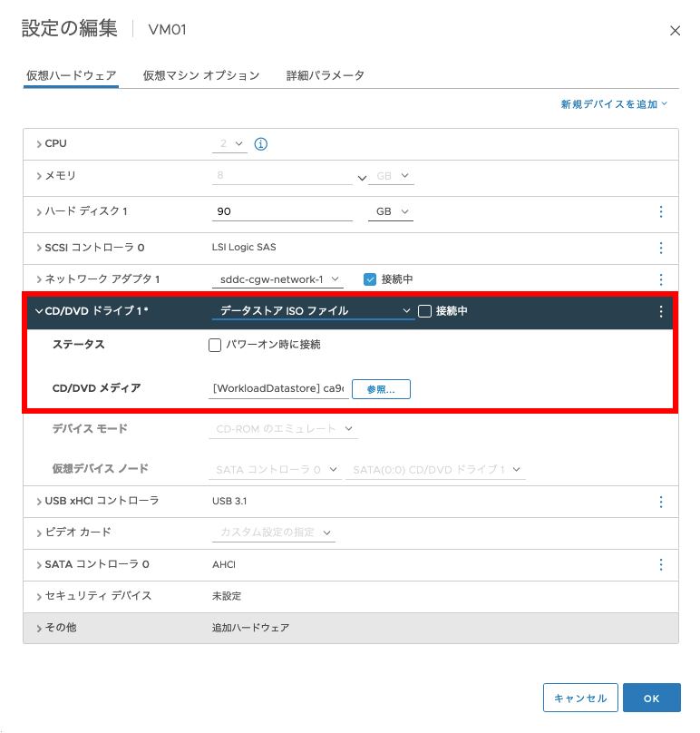Expand the メモリ row
700x733 pixels.
click(x=39, y=176)
